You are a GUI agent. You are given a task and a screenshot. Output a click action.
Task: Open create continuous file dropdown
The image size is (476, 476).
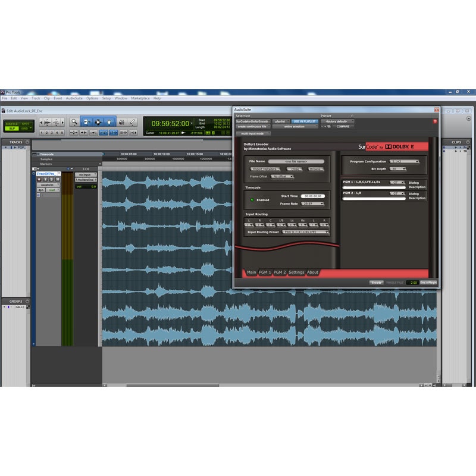[x=253, y=127]
